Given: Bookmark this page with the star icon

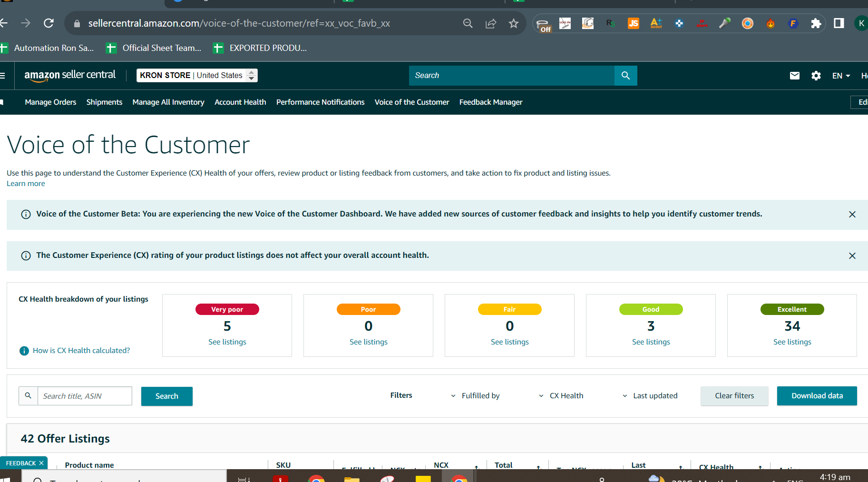Looking at the screenshot, I should pyautogui.click(x=514, y=23).
